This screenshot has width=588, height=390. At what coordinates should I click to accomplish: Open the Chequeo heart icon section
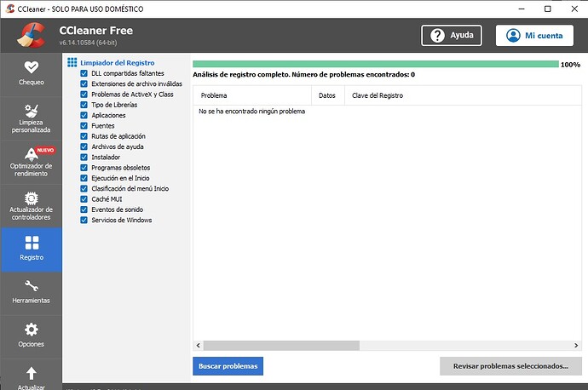coord(32,67)
